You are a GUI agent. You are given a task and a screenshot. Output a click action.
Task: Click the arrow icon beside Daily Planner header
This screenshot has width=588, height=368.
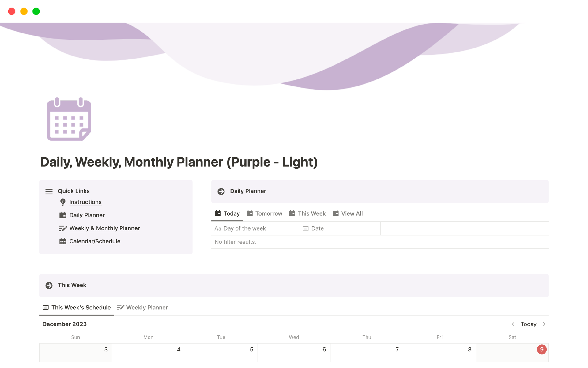click(x=221, y=191)
